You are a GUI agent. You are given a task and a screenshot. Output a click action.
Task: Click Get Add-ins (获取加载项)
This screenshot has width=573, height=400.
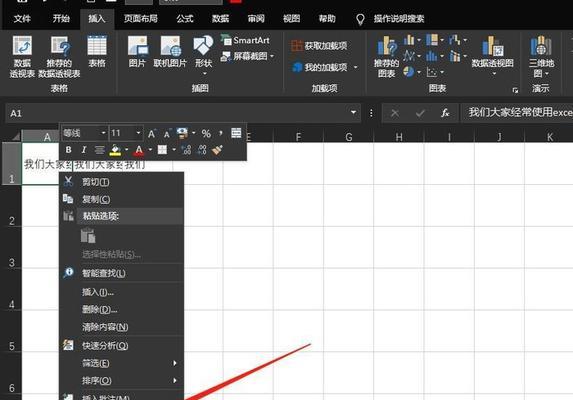pyautogui.click(x=319, y=46)
